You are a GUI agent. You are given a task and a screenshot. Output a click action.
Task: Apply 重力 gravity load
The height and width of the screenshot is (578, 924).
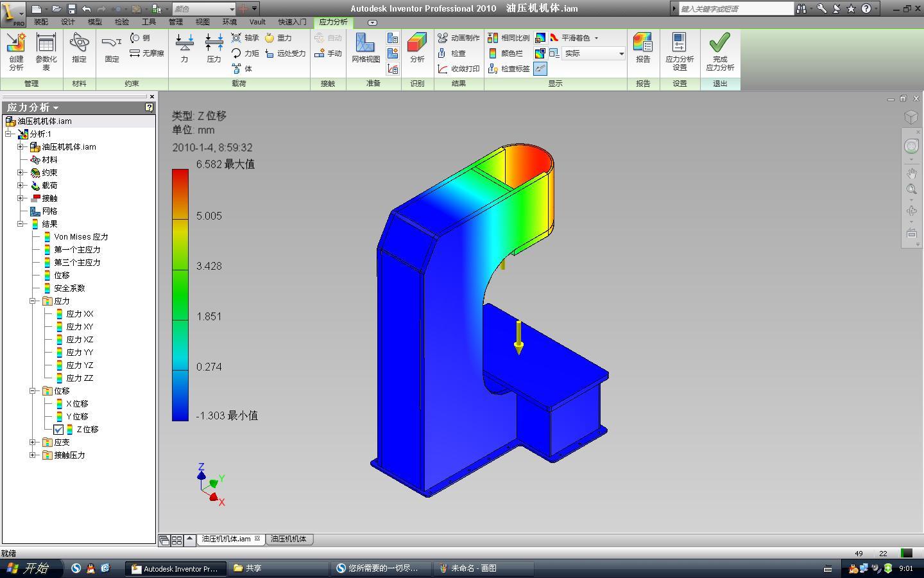[x=278, y=38]
